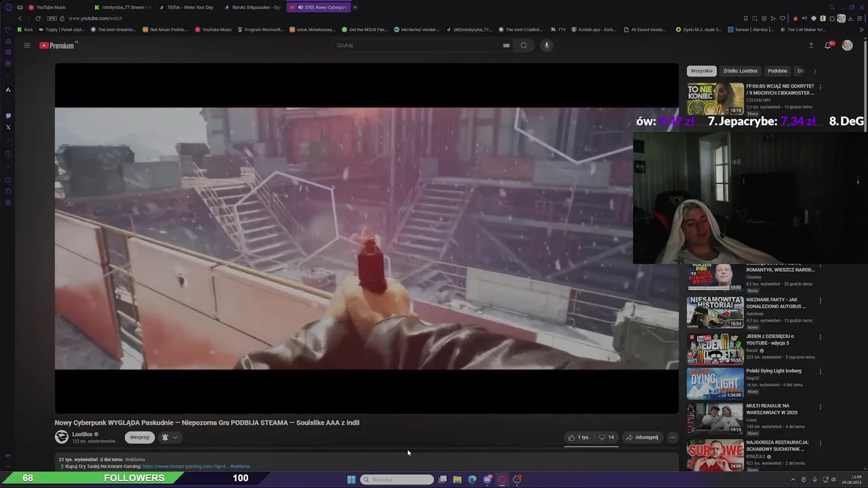Viewport: 868px width, 488px height.
Task: Like the video with thumbs-up button
Action: point(578,437)
